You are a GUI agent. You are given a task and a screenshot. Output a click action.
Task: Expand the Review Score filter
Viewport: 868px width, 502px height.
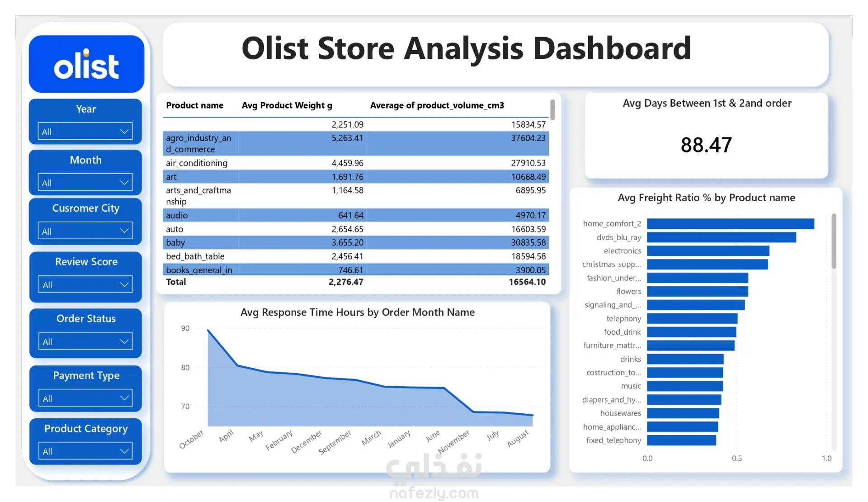pos(85,285)
